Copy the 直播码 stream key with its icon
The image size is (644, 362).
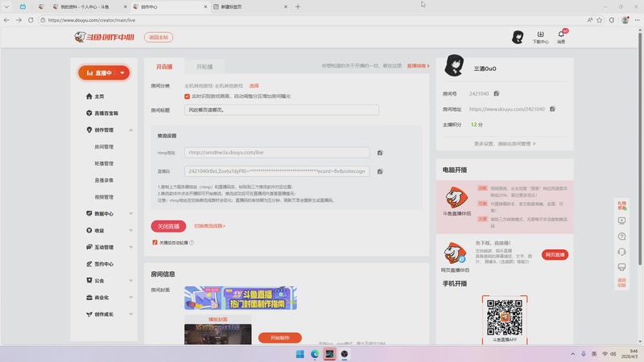click(380, 171)
